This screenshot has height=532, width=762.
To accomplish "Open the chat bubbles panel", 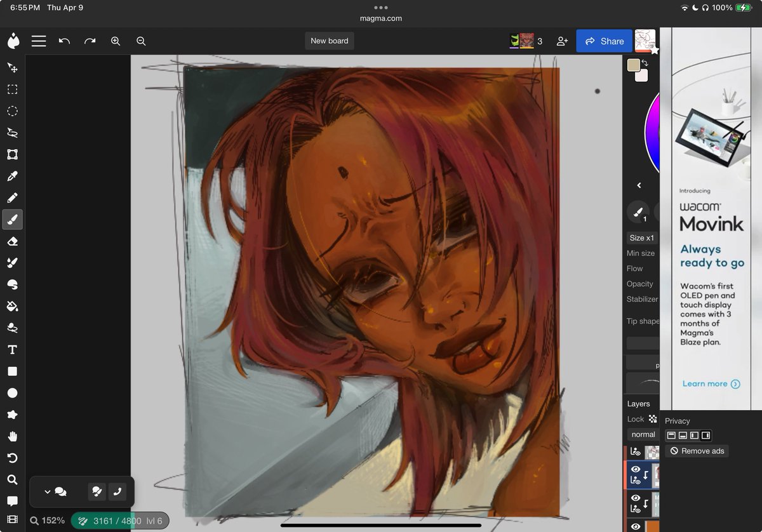I will tap(61, 491).
